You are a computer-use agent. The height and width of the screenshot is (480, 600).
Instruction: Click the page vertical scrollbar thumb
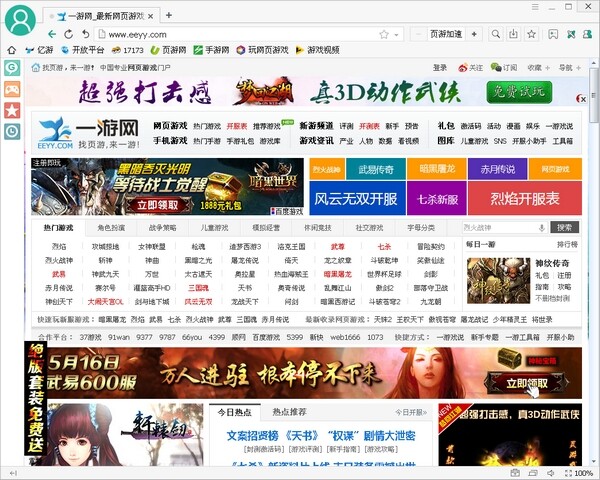pos(594,96)
